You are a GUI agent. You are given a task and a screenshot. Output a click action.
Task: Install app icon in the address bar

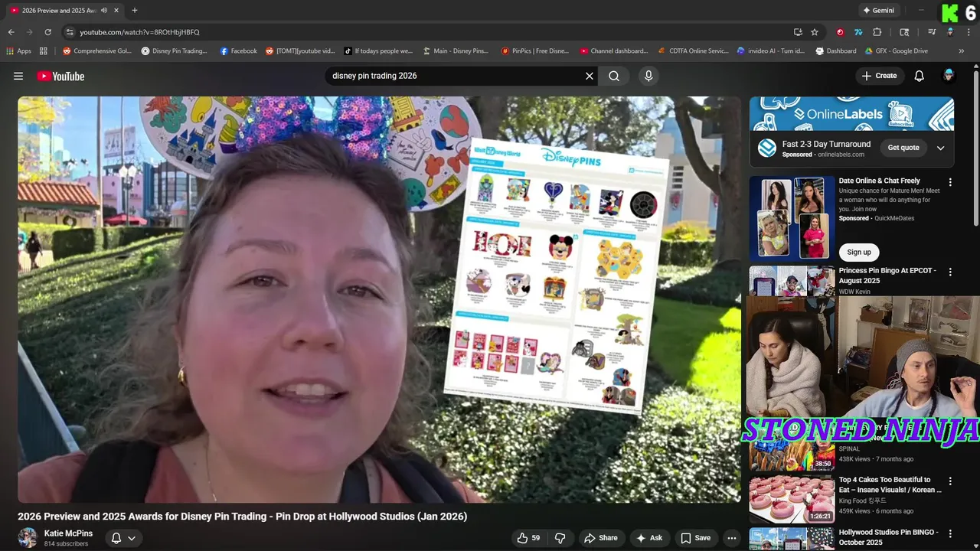(798, 32)
